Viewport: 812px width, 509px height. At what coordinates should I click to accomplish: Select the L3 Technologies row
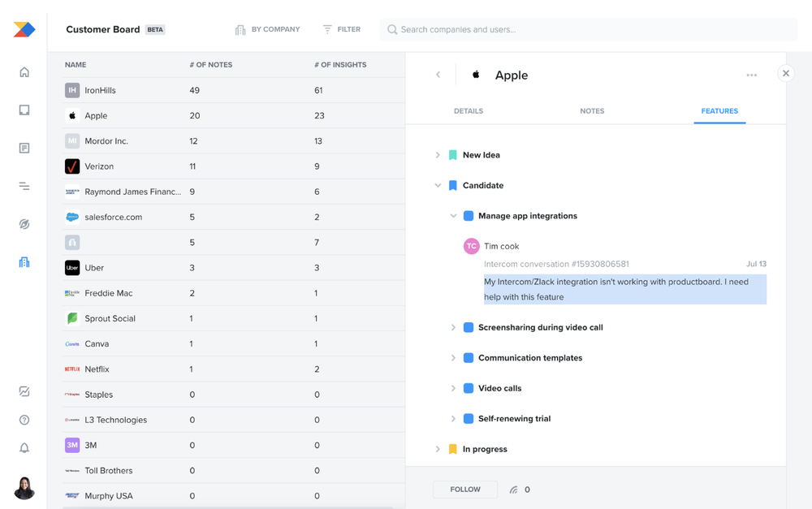click(x=234, y=420)
